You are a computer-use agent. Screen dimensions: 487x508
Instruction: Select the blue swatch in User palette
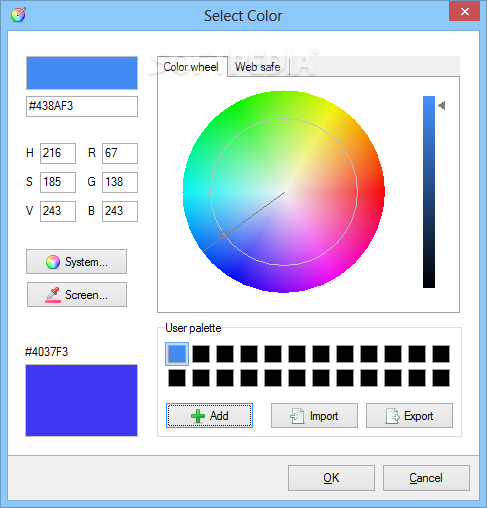pos(177,354)
